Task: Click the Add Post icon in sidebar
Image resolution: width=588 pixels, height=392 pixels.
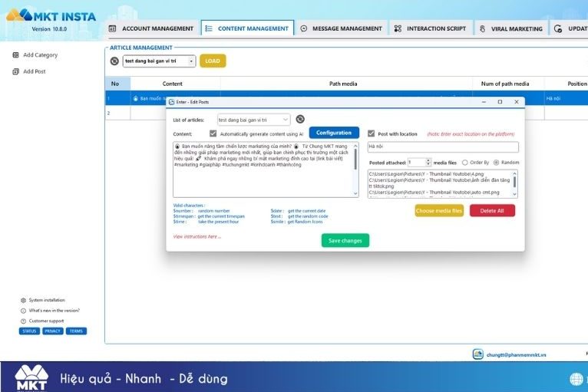Action: point(15,71)
